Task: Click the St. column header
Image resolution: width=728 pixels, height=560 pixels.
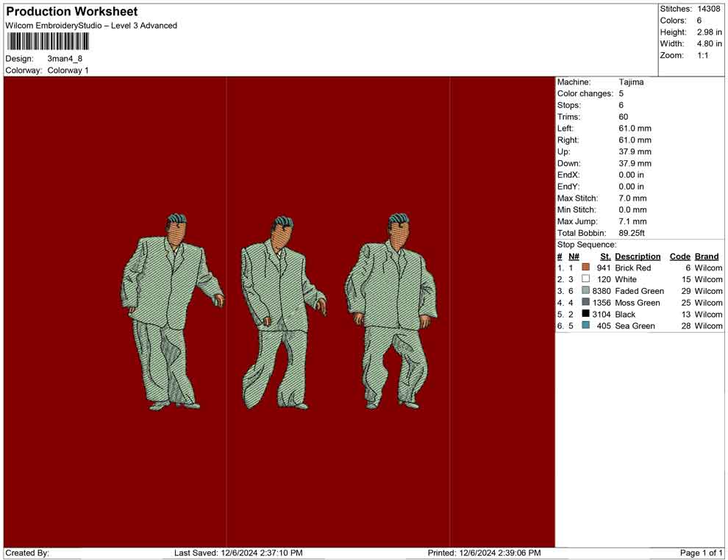Action: pos(605,256)
